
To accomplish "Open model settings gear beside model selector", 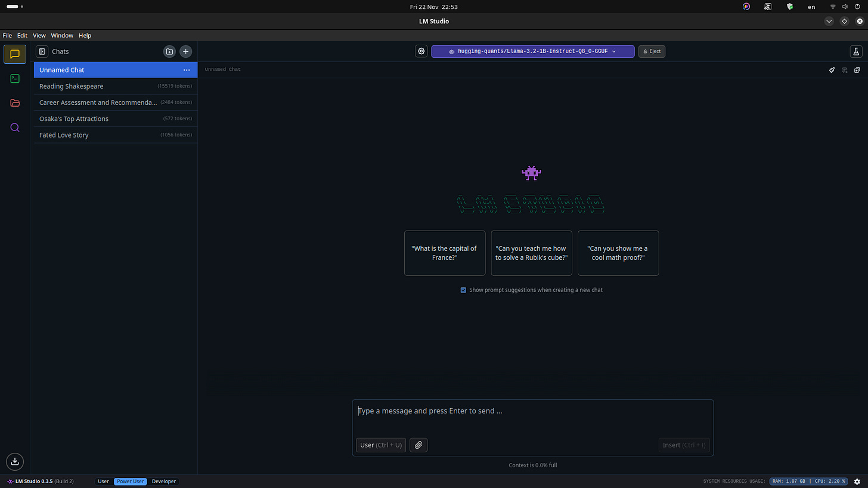I will pyautogui.click(x=421, y=51).
